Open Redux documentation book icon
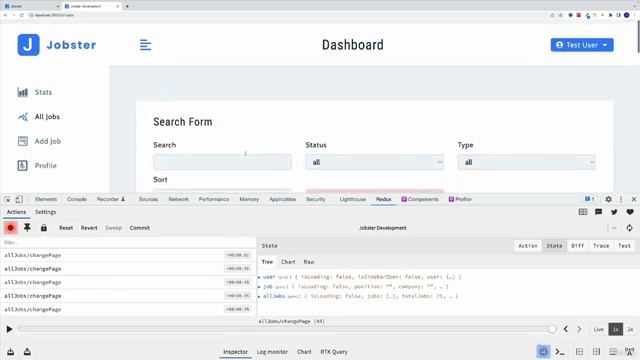The height and width of the screenshot is (360, 640). click(x=583, y=212)
